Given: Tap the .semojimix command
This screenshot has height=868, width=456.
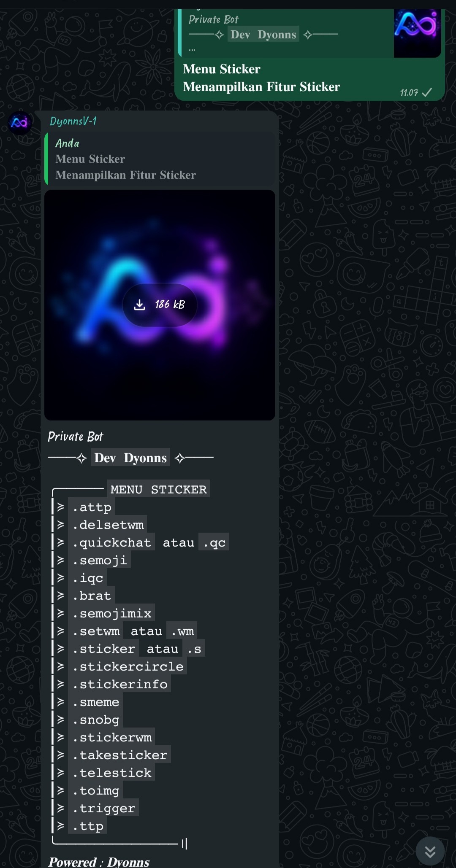Looking at the screenshot, I should point(111,613).
